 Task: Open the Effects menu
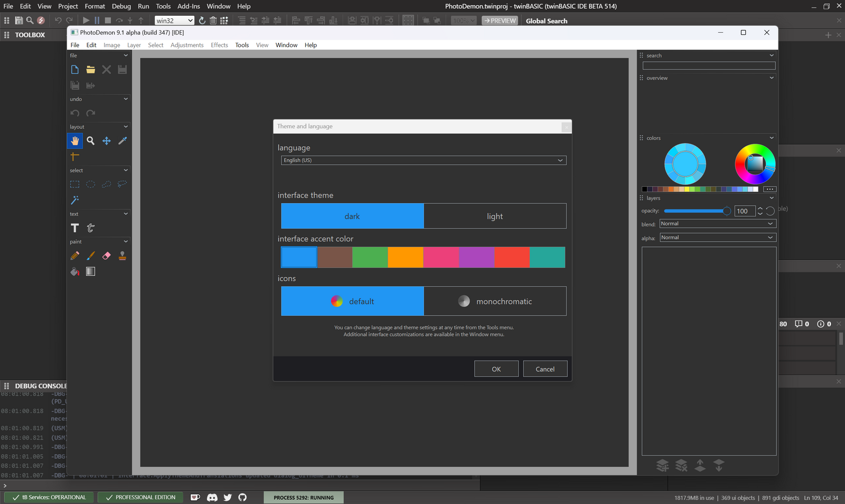point(219,45)
